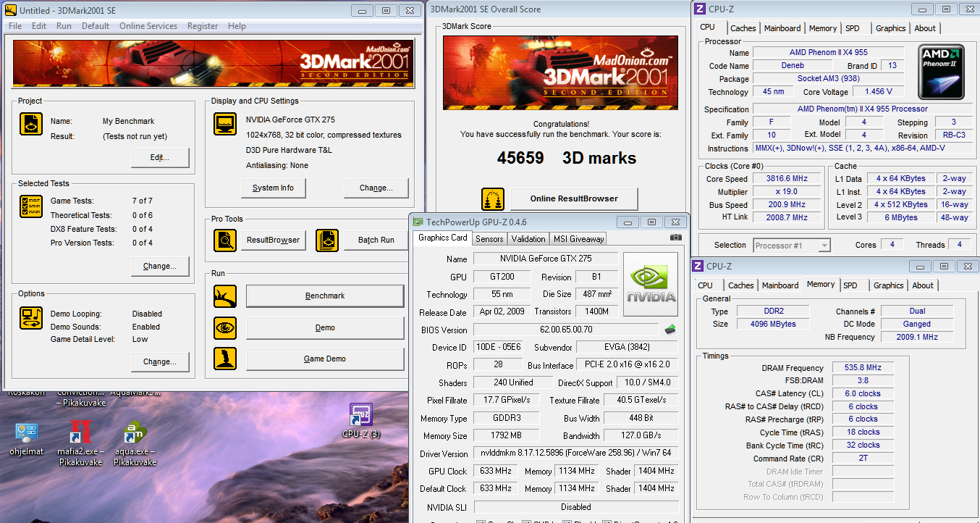Open the Register menu in 3DMark
980x523 pixels.
[x=203, y=26]
